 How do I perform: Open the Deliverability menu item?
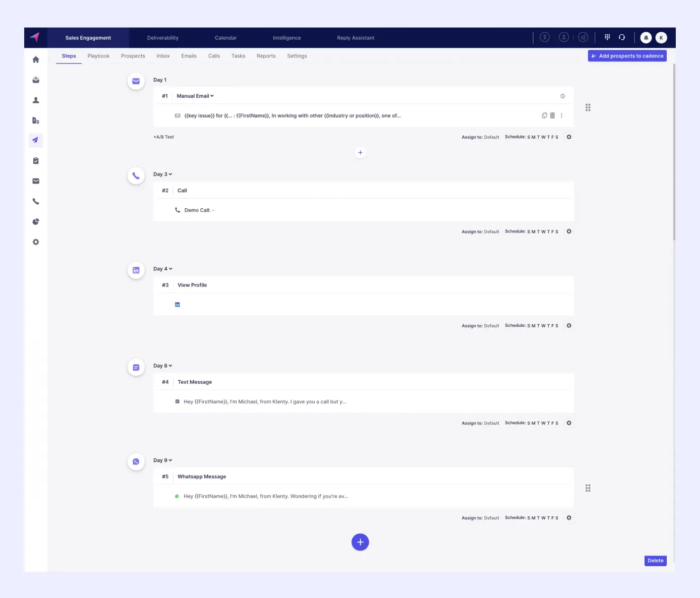(162, 38)
